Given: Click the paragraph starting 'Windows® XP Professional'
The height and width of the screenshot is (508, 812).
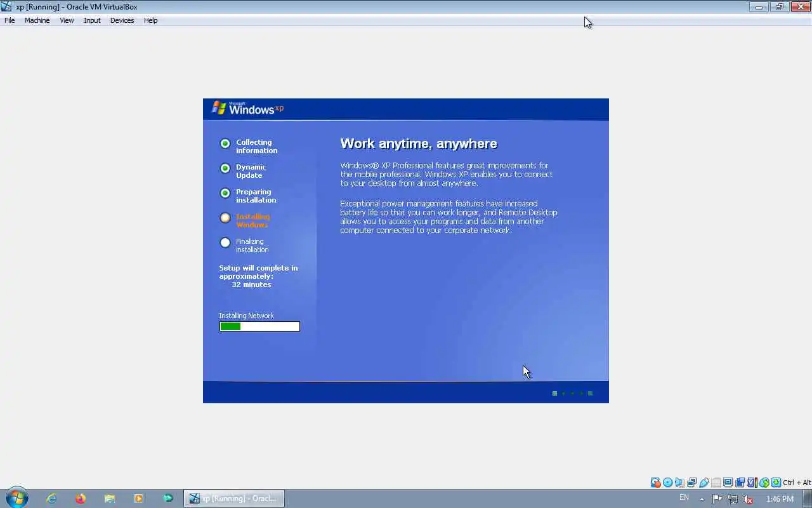Looking at the screenshot, I should pyautogui.click(x=446, y=174).
